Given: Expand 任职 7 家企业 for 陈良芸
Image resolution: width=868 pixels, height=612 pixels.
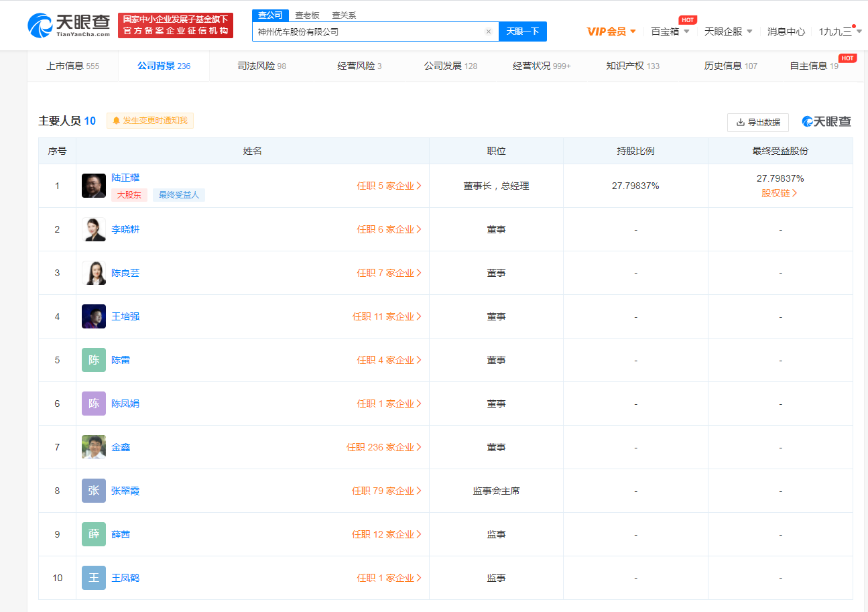Looking at the screenshot, I should [389, 273].
